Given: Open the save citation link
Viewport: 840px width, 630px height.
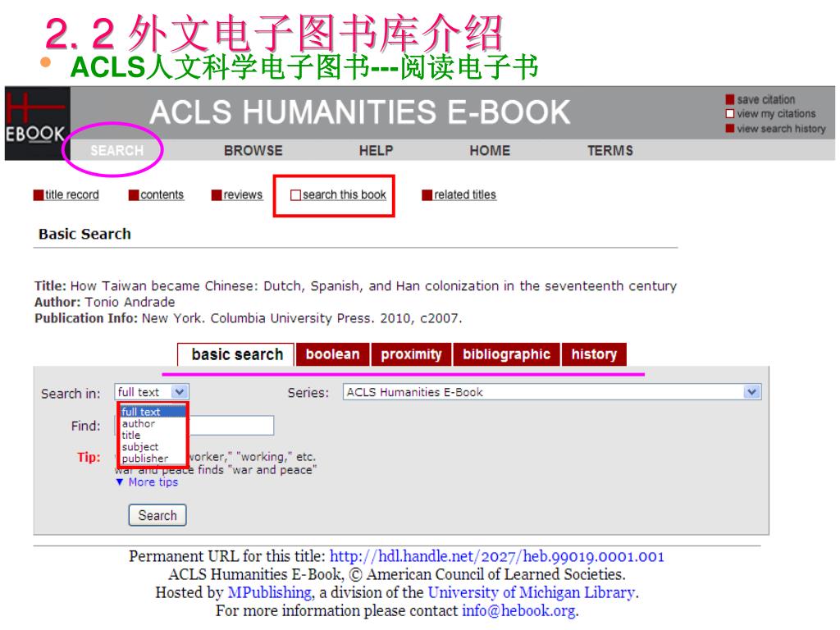Looking at the screenshot, I should tap(766, 99).
